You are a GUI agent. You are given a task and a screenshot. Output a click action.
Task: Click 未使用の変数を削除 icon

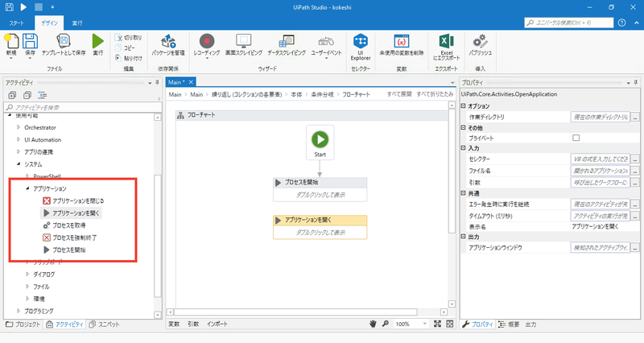coord(401,41)
